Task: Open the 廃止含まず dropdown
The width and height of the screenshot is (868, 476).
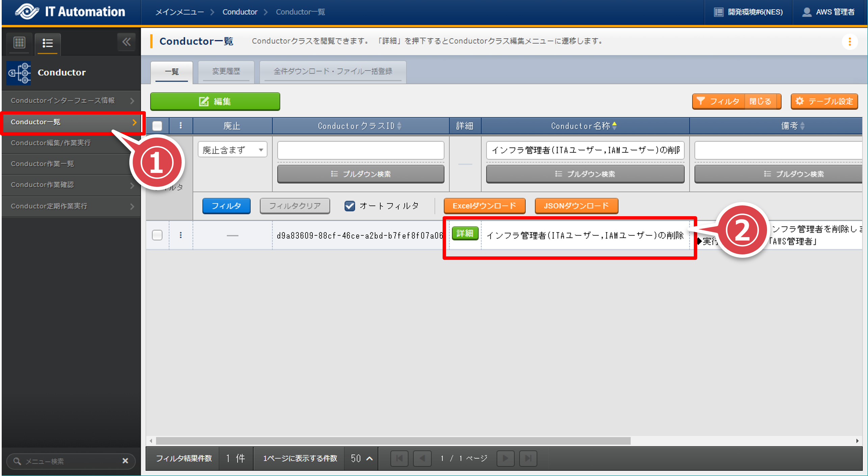Action: coord(232,150)
